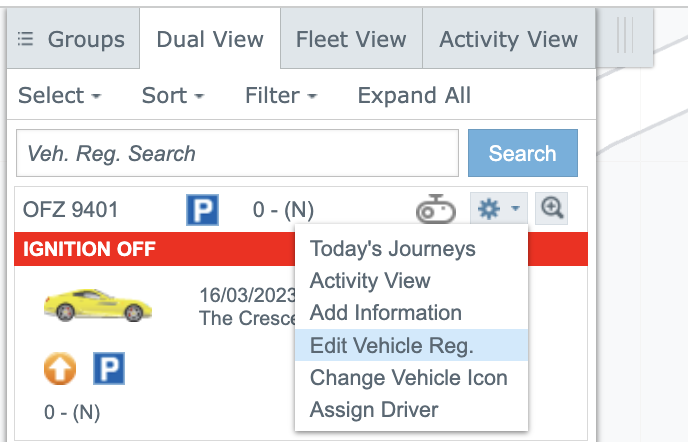The image size is (688, 442).
Task: Select Edit Vehicle Reg. menu item
Action: pyautogui.click(x=391, y=346)
